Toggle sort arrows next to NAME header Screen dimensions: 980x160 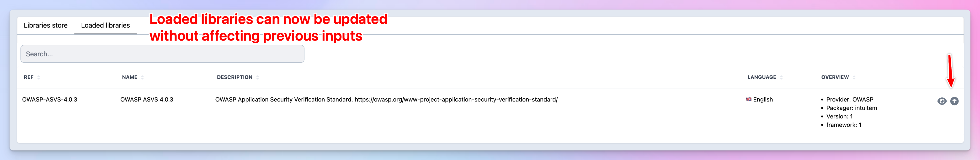pos(142,77)
